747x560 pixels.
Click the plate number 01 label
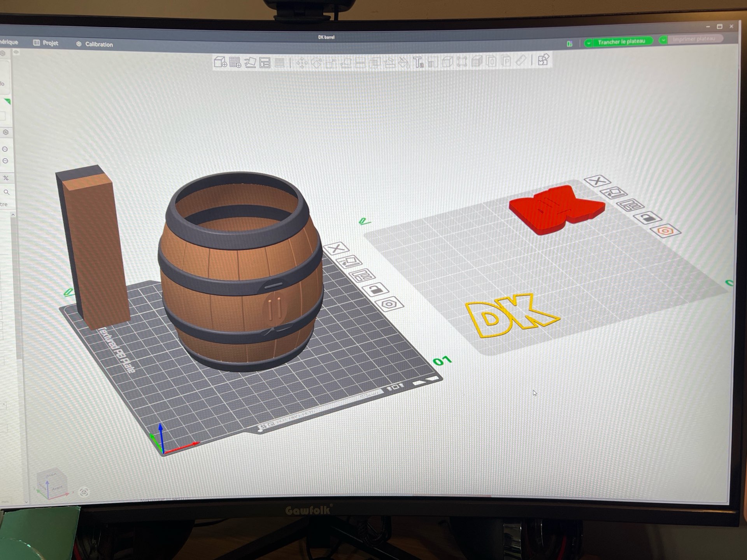[x=442, y=361]
